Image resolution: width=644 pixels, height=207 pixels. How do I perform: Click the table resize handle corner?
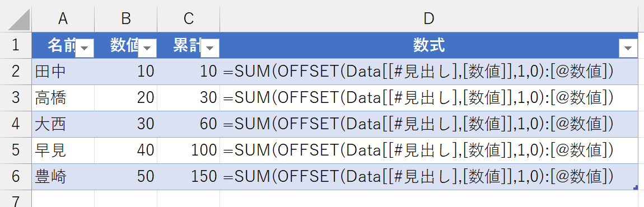(636, 187)
